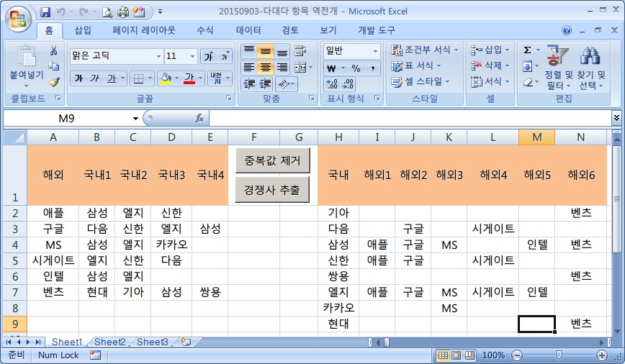Align text to bottom of cell
625x364 pixels.
click(282, 50)
